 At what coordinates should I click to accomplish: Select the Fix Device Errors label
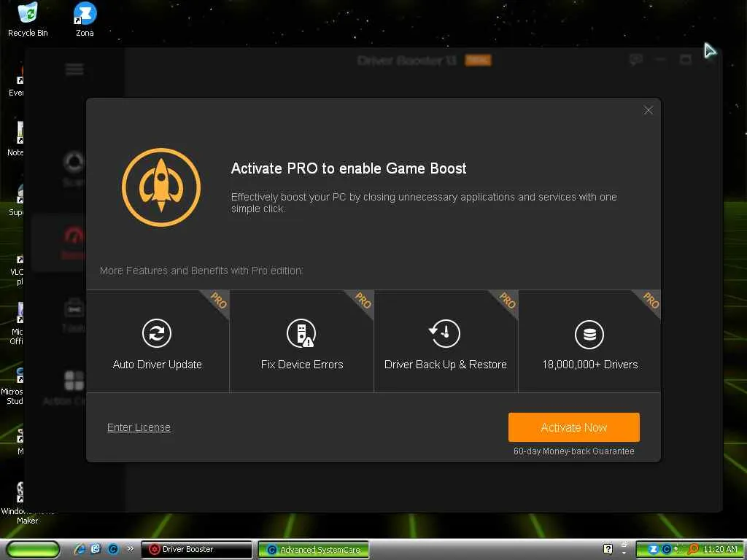pos(302,365)
